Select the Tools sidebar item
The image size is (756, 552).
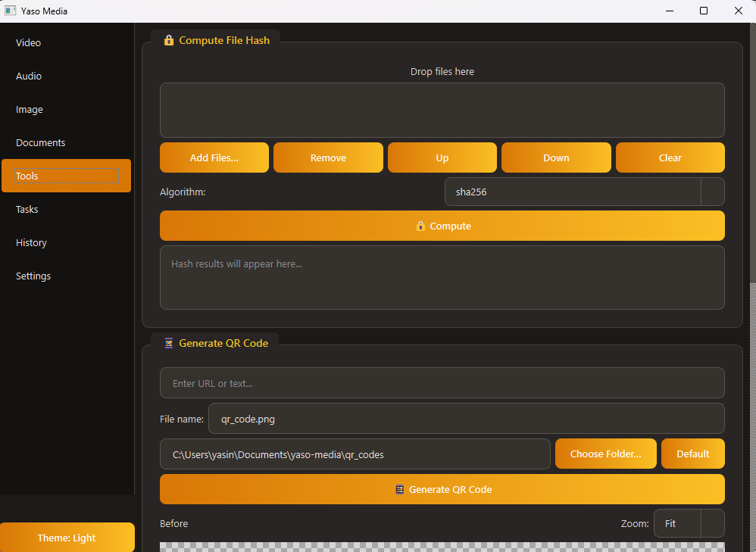pyautogui.click(x=66, y=176)
